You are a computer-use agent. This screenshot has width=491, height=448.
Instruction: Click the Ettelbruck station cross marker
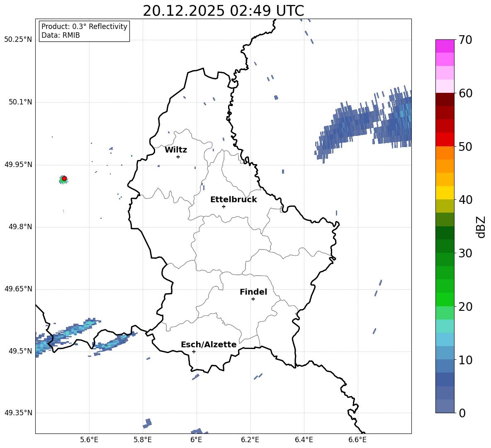(x=224, y=206)
